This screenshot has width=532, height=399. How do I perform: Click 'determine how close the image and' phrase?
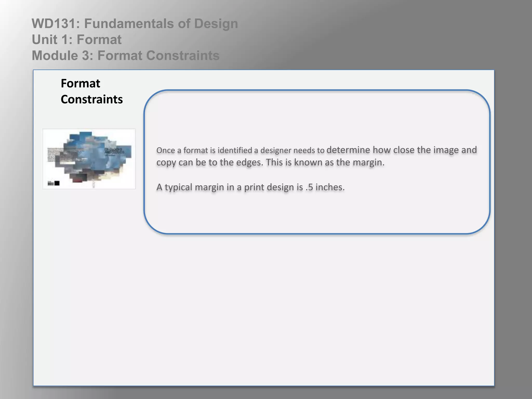tap(401, 150)
